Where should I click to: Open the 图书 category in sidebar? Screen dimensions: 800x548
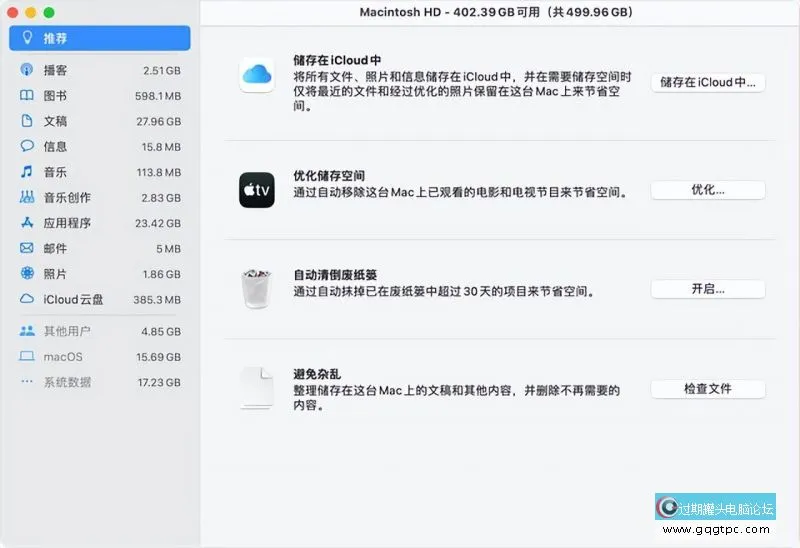(x=99, y=95)
